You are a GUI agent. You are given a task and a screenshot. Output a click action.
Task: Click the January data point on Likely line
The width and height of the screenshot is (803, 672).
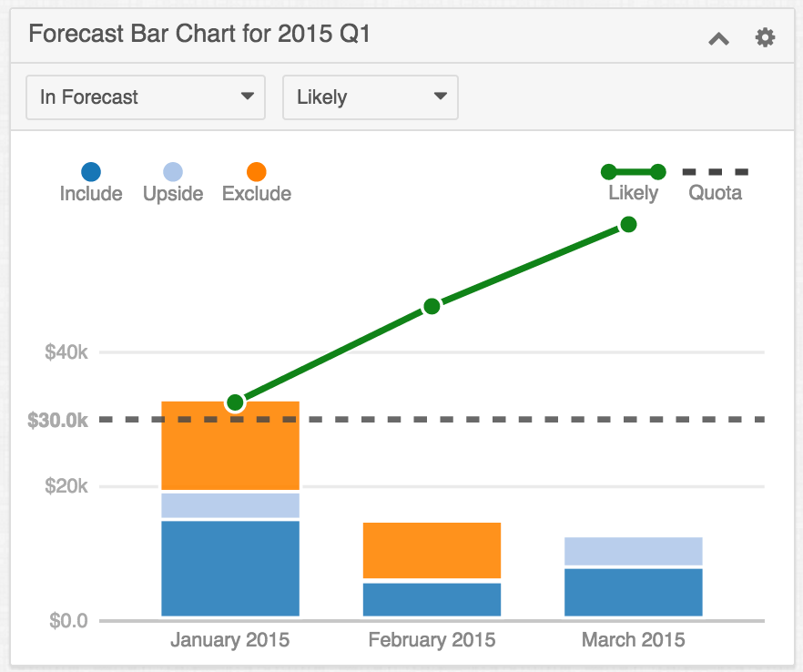tap(236, 401)
